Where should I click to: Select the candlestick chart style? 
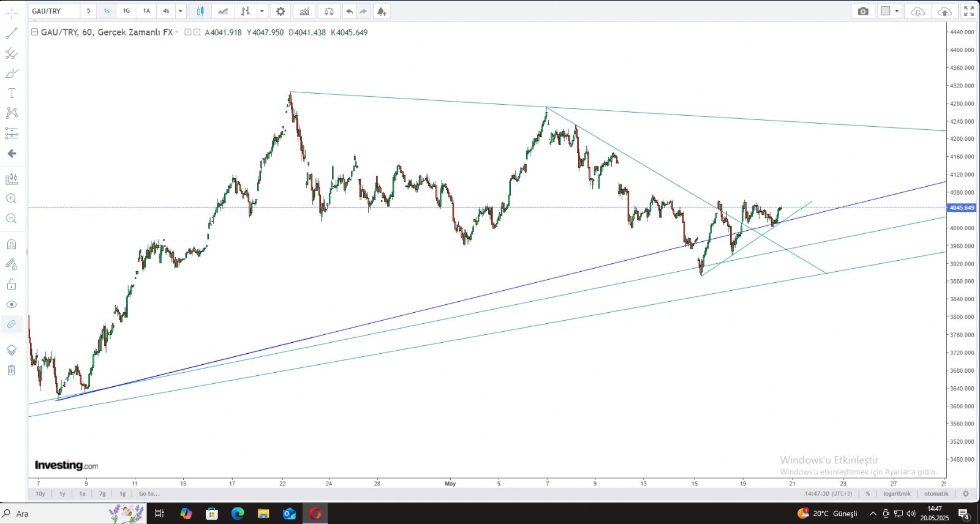(x=200, y=11)
